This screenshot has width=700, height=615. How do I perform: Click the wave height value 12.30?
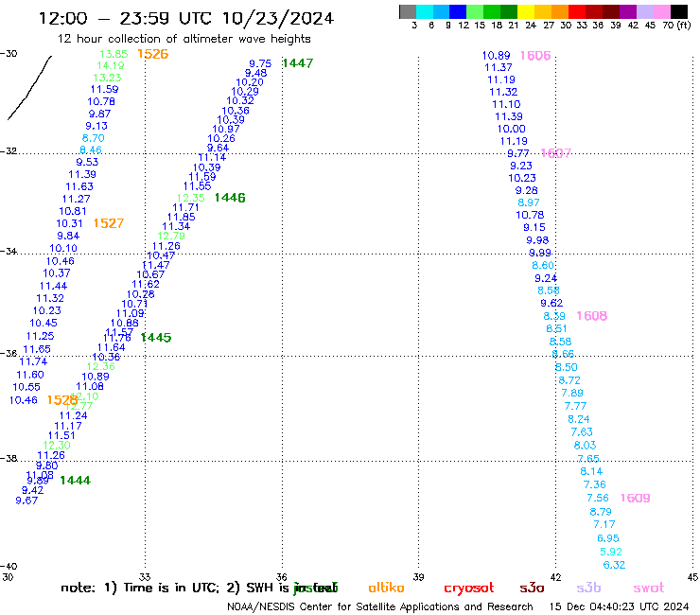[57, 446]
